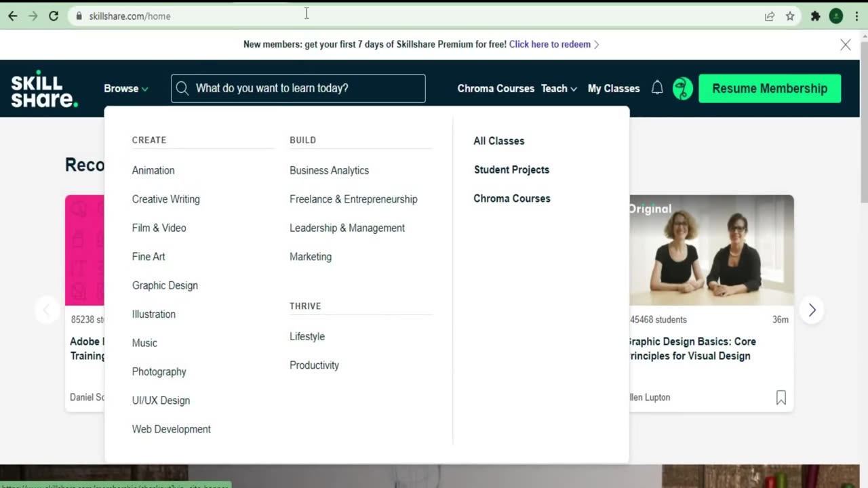Click the BUILD section heading

click(x=303, y=140)
